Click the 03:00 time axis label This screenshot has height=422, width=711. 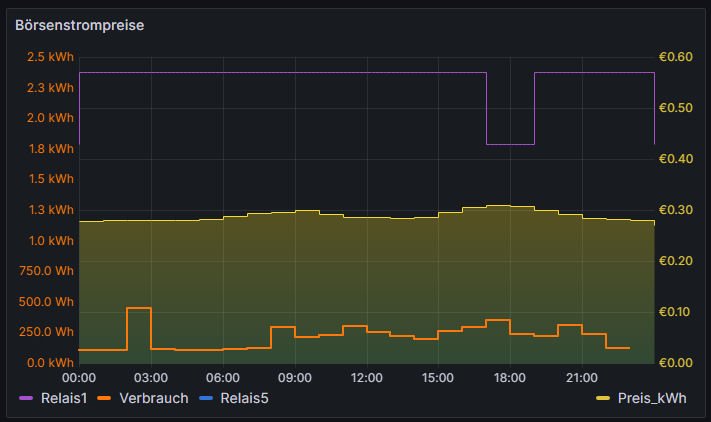[151, 378]
